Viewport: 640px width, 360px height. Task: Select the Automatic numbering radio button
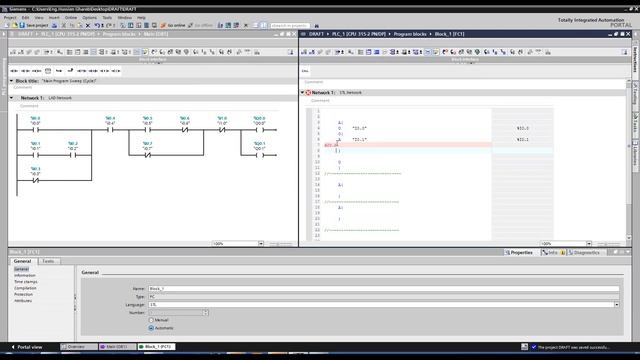coord(151,328)
